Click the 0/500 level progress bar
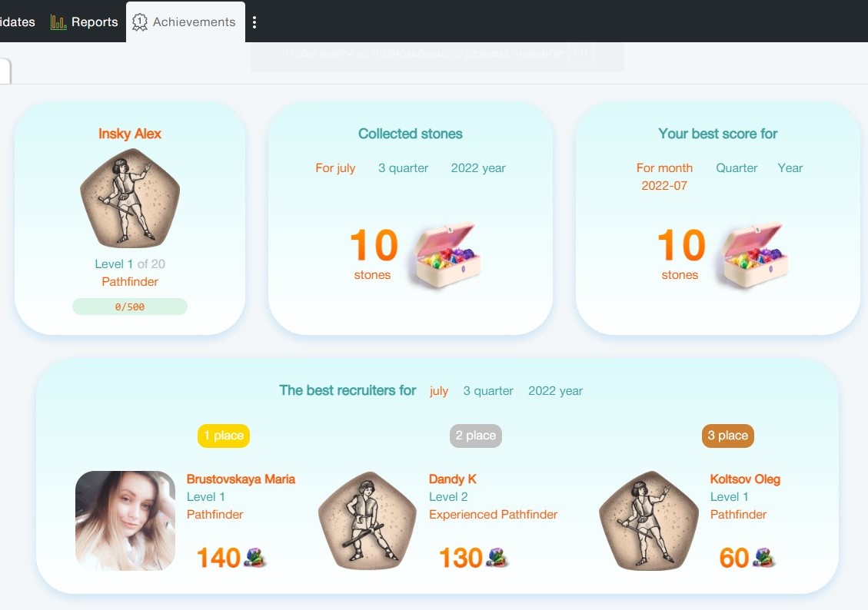 pyautogui.click(x=130, y=307)
